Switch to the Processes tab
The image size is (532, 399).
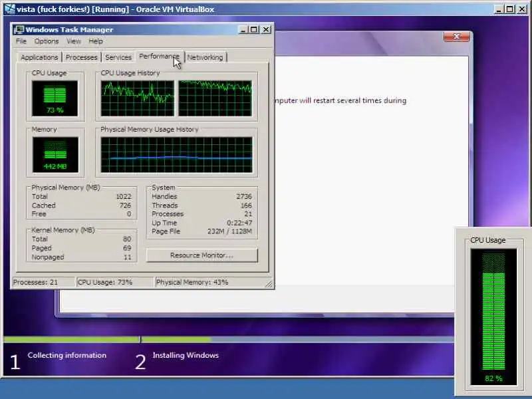pyautogui.click(x=81, y=57)
